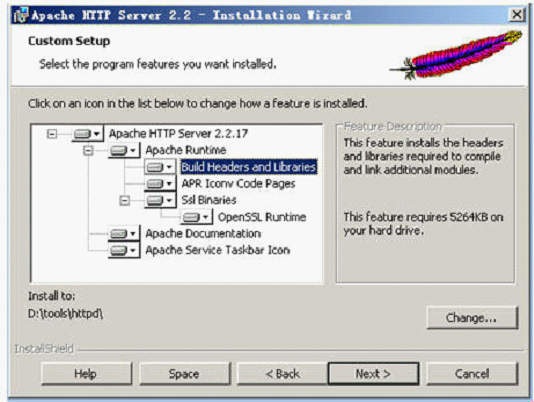Select the Ssl Binaries feature label
534x402 pixels.
tap(209, 200)
